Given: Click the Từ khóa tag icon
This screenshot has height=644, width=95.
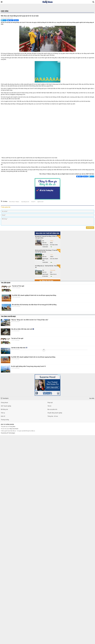Looking at the screenshot, I should coord(2,201).
